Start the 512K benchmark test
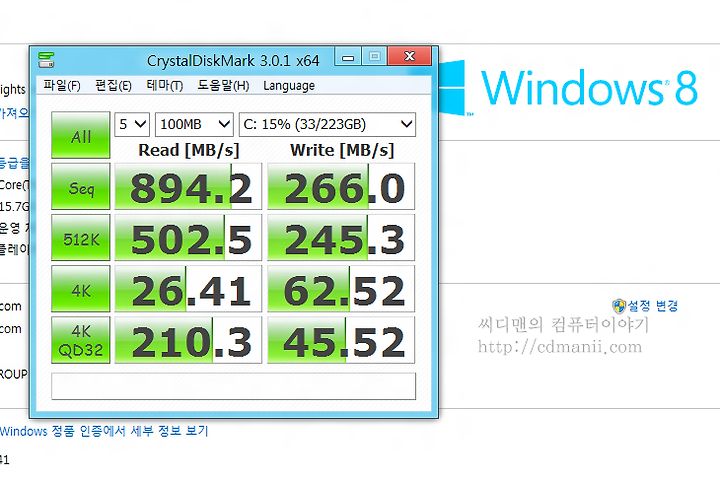 (x=81, y=237)
